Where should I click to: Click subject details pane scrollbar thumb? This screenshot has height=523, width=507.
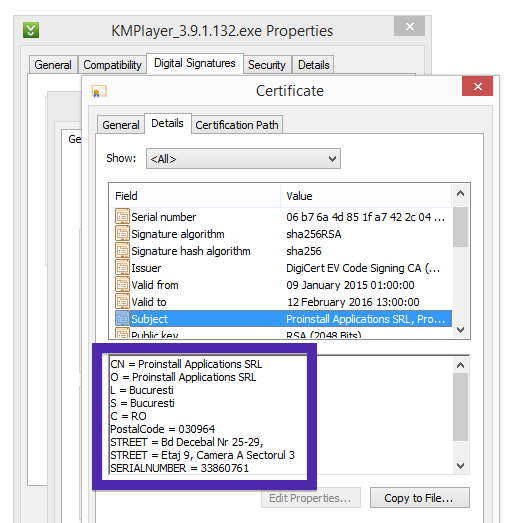tap(461, 407)
